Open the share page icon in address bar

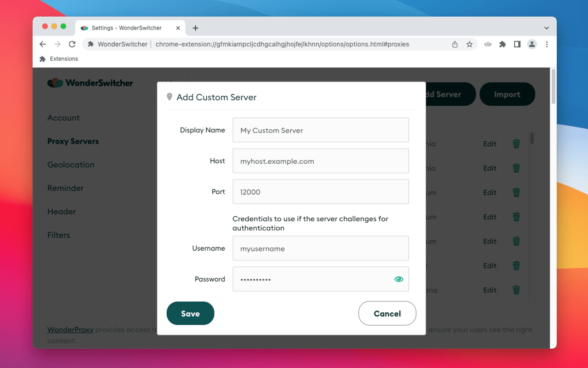pyautogui.click(x=455, y=44)
